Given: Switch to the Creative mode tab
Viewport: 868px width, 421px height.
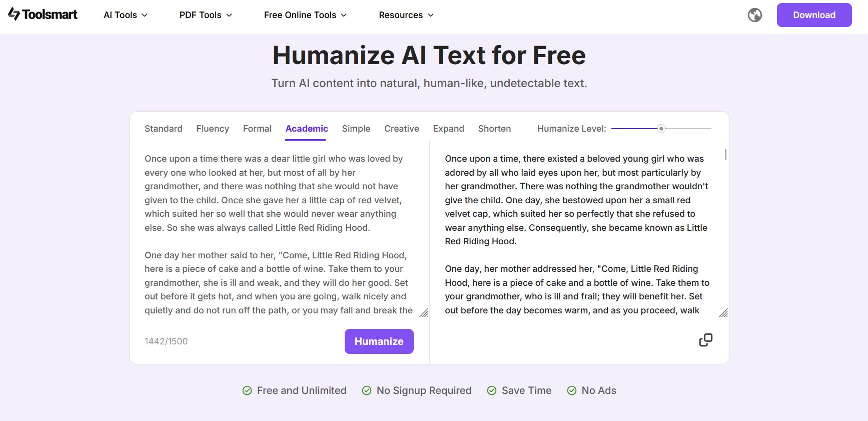Looking at the screenshot, I should [402, 129].
